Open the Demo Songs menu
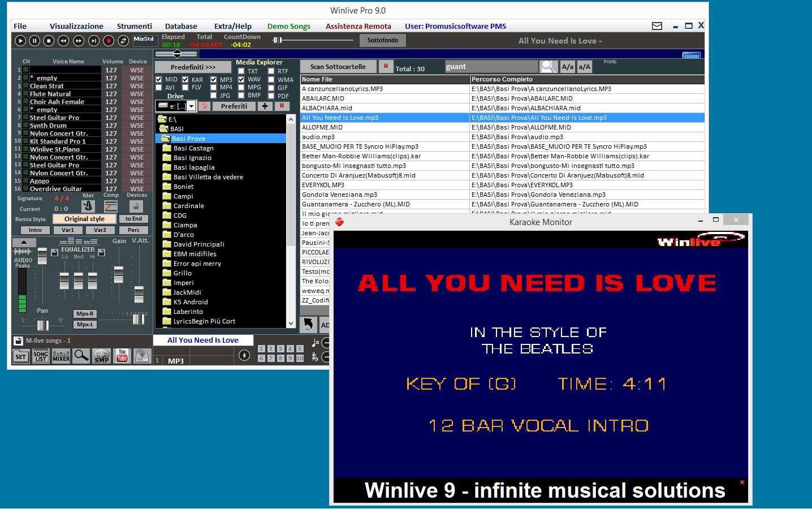Screen dimensions: 812x509 coord(289,26)
